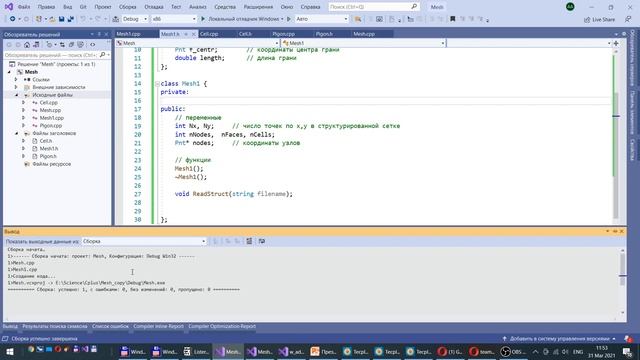Click the Chrome icon on the taskbar

pyautogui.click(x=31, y=349)
